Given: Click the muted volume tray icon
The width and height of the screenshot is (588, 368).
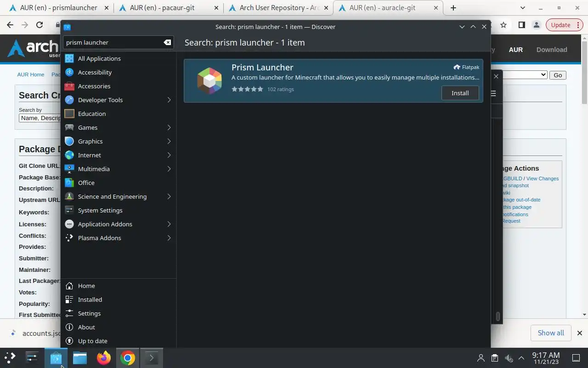Looking at the screenshot, I should point(509,358).
